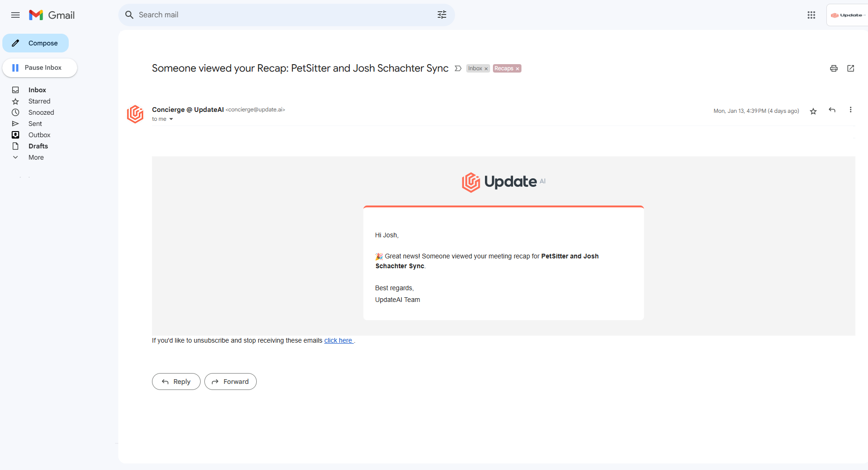Image resolution: width=868 pixels, height=470 pixels.
Task: Open the Google apps grid
Action: 811,15
